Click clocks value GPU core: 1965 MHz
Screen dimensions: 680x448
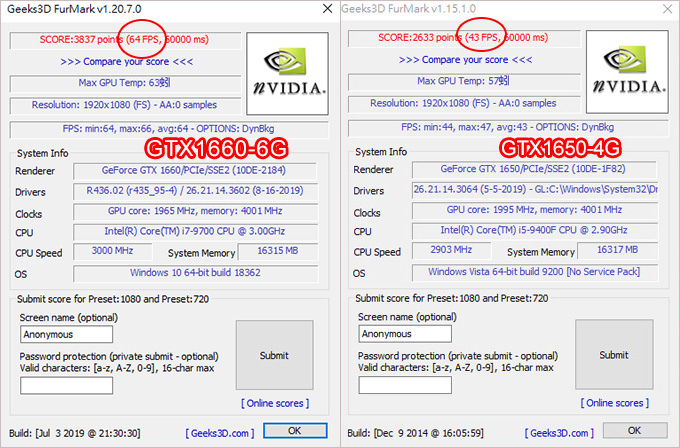(195, 212)
